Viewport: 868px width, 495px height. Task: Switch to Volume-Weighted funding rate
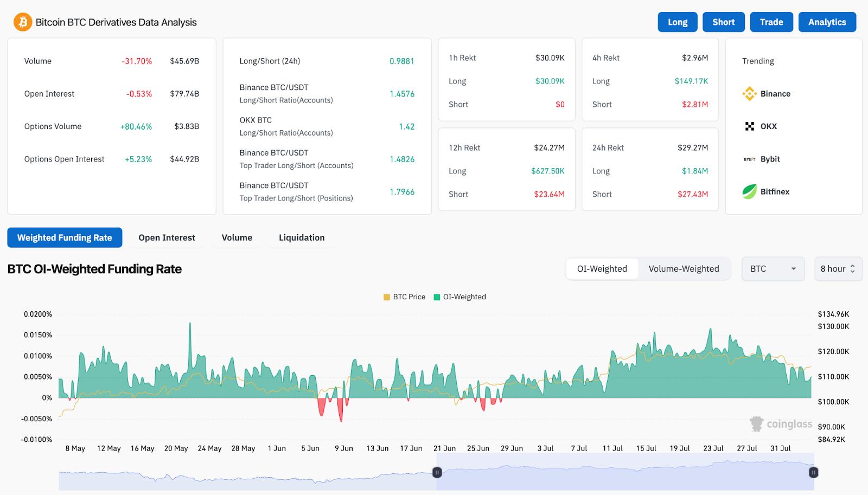tap(684, 269)
